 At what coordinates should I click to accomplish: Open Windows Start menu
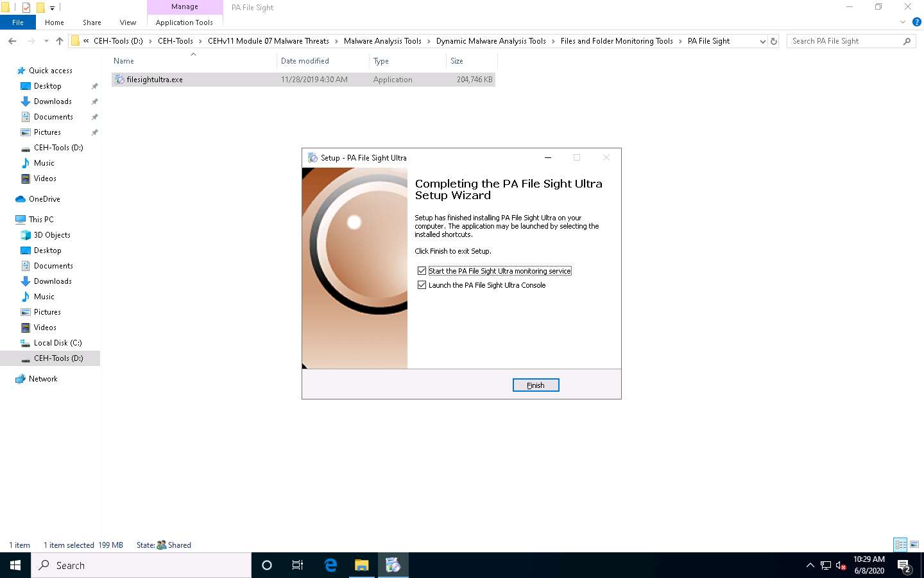click(15, 565)
